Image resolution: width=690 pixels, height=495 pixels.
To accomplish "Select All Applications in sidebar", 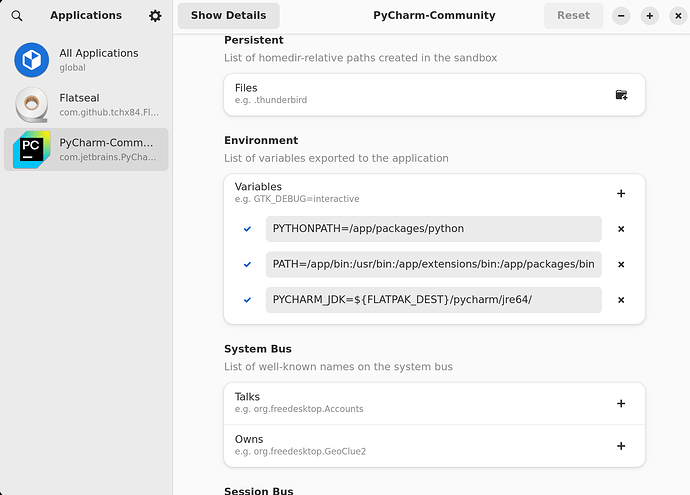I will pyautogui.click(x=86, y=60).
